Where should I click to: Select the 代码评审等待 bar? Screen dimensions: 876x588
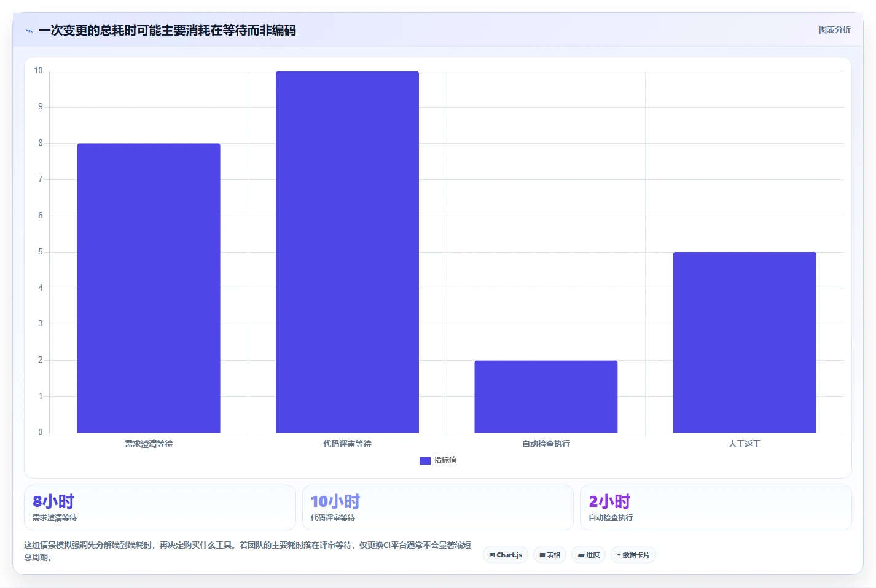point(347,252)
